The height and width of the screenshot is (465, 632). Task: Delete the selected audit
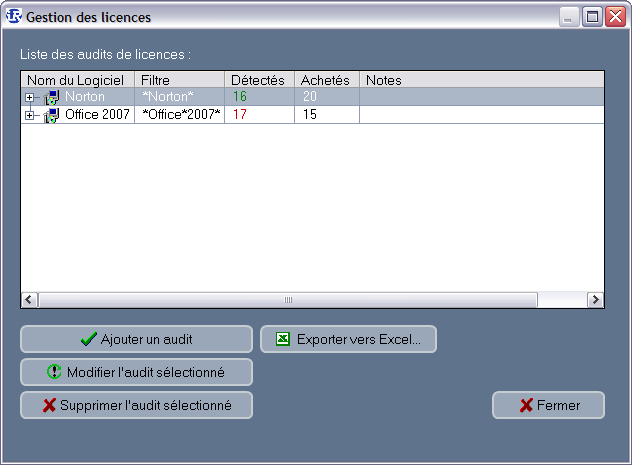[x=136, y=405]
